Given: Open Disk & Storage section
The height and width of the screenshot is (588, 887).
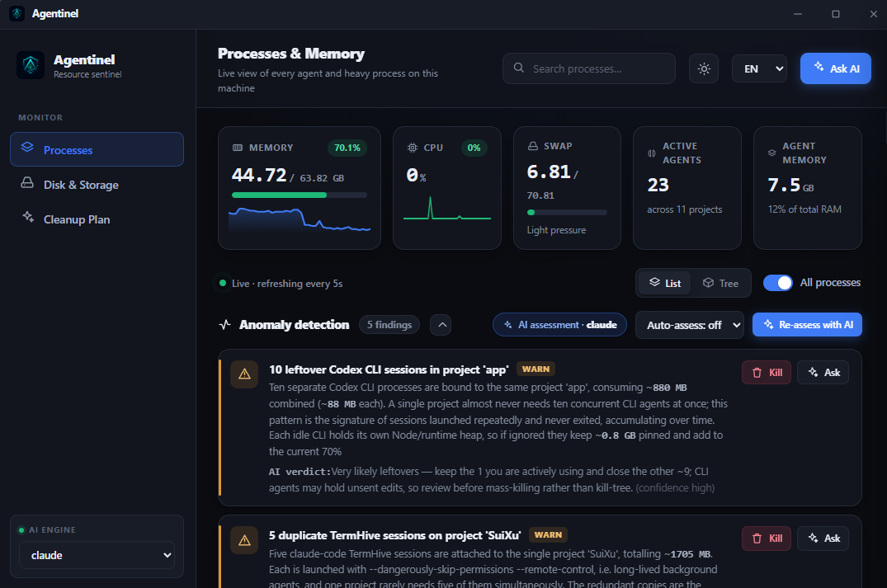Looking at the screenshot, I should click(x=97, y=185).
